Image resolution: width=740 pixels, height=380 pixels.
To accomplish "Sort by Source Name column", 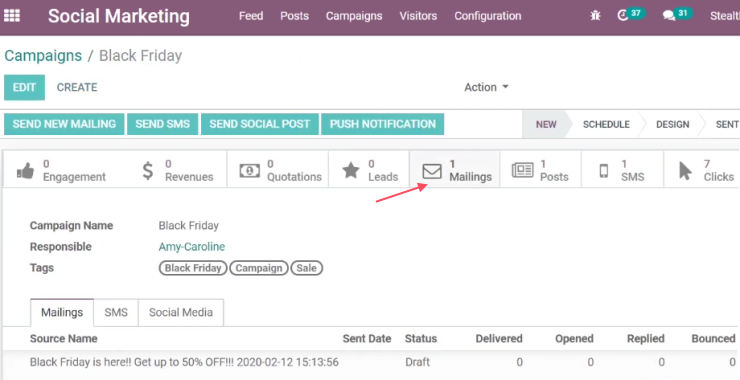I will pyautogui.click(x=63, y=339).
